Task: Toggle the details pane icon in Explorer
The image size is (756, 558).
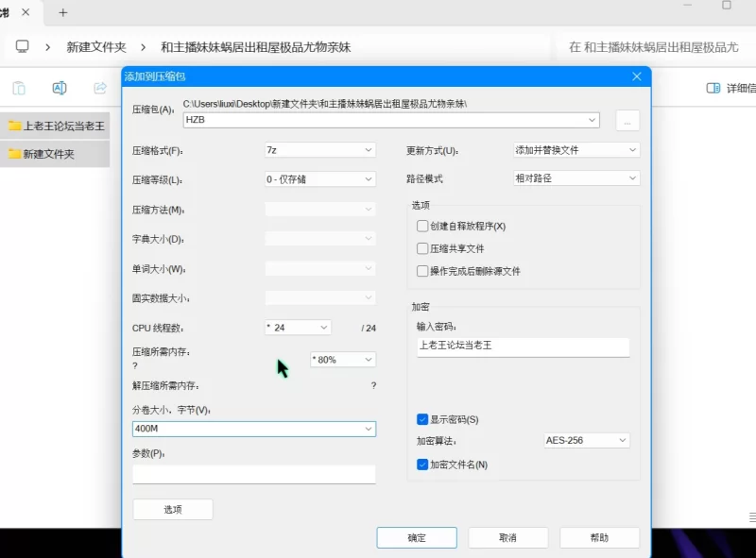Action: tap(713, 88)
